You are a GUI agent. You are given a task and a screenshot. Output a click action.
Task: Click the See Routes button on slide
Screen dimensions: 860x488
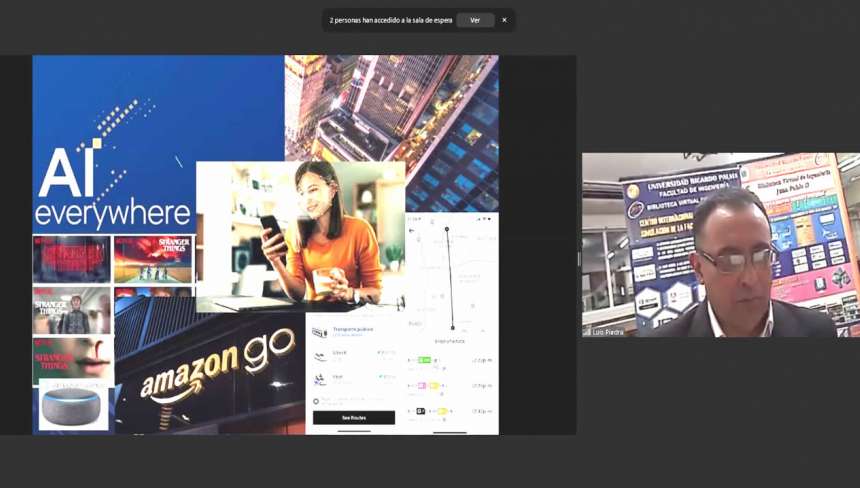click(x=354, y=417)
